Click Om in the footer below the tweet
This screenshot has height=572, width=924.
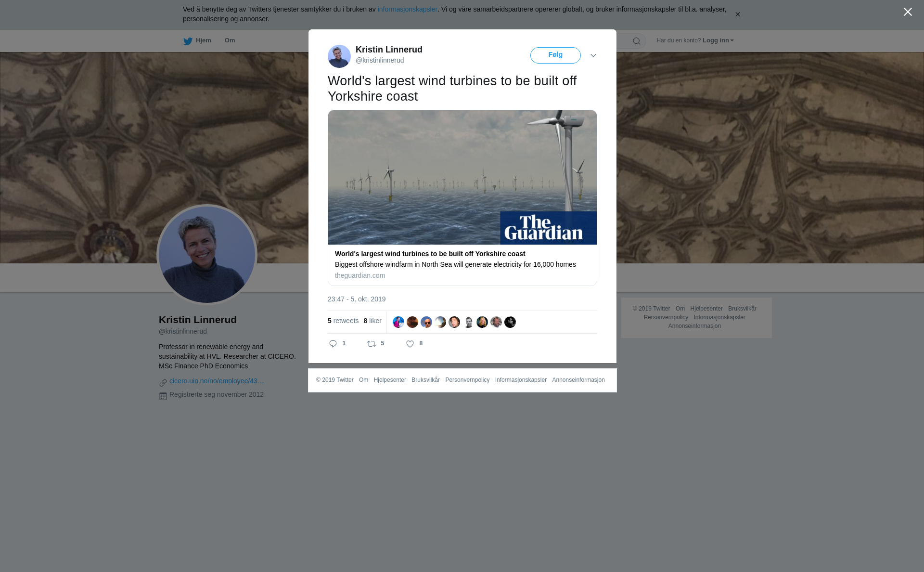point(363,380)
